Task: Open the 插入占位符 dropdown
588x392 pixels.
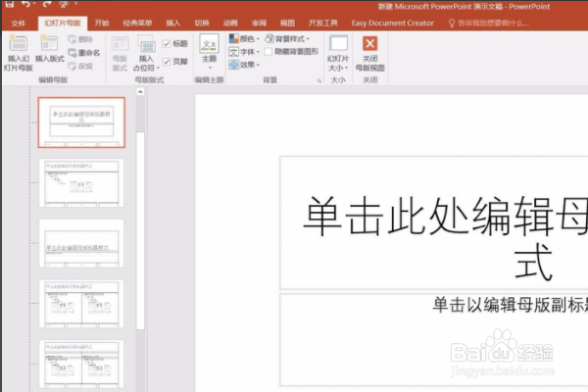Action: coord(146,53)
